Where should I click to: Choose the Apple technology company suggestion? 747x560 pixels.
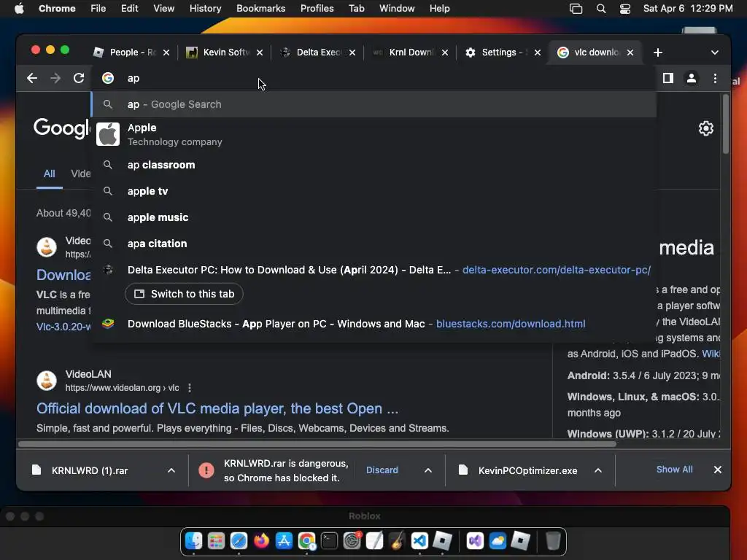[373, 134]
